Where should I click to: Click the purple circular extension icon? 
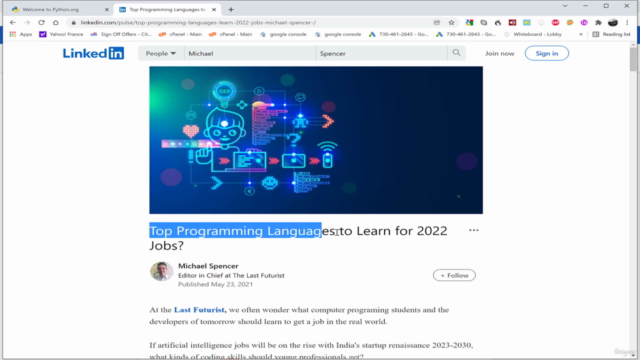pos(584,22)
